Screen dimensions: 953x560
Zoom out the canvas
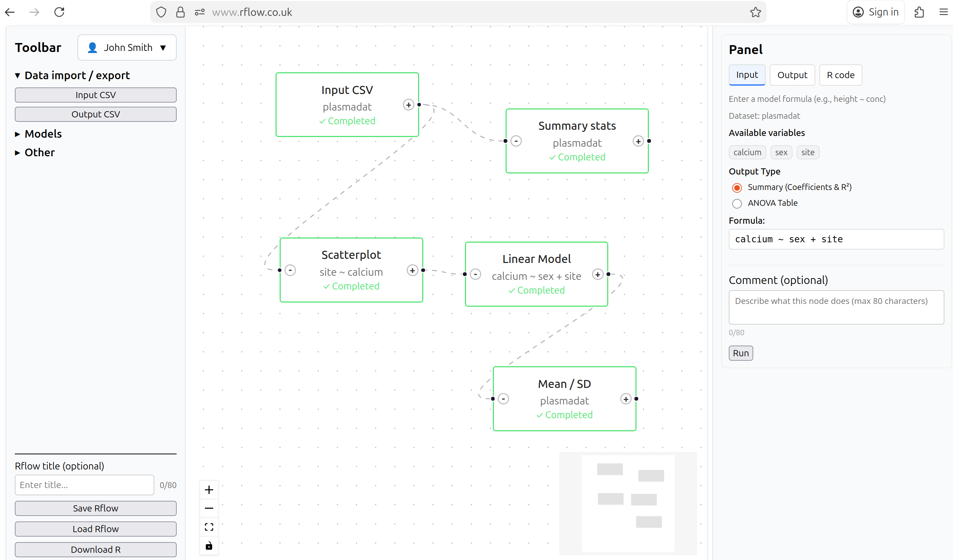coord(209,508)
